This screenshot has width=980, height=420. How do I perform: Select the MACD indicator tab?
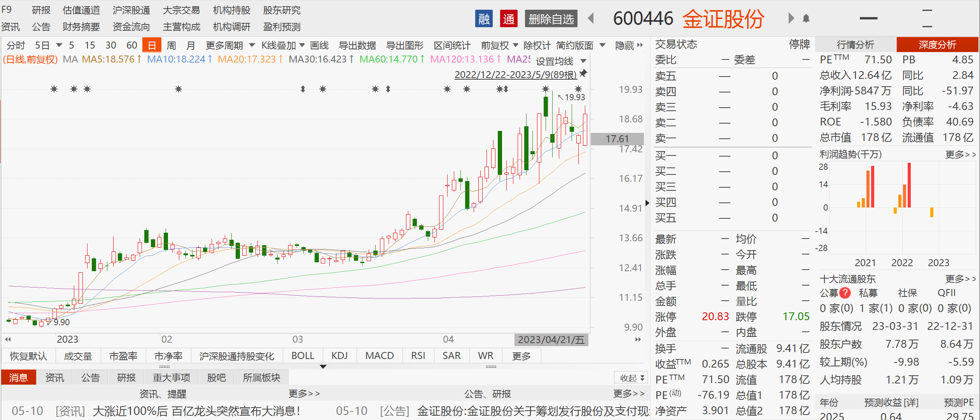tap(379, 356)
